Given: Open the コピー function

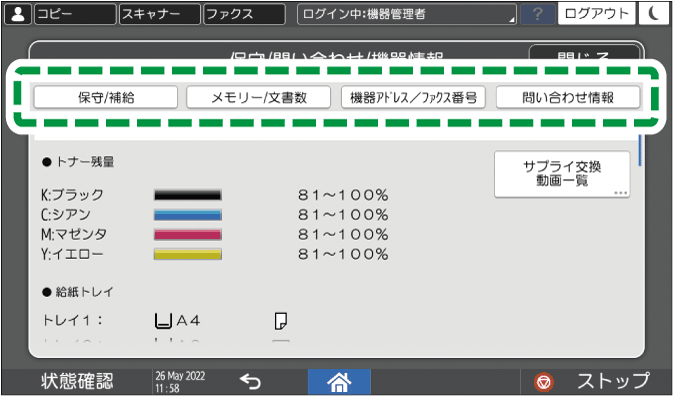Looking at the screenshot, I should pos(75,14).
